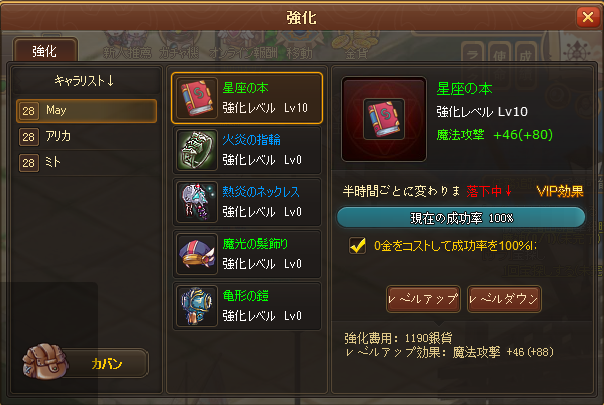The height and width of the screenshot is (405, 604).
Task: Click the 星座の本 red book icon in the list
Action: (x=197, y=98)
